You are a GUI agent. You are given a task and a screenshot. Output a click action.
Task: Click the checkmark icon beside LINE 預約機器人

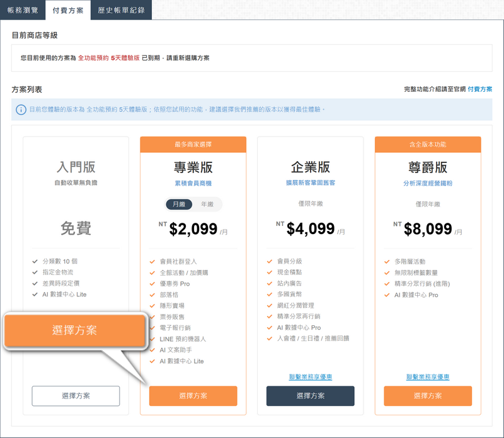(x=152, y=339)
